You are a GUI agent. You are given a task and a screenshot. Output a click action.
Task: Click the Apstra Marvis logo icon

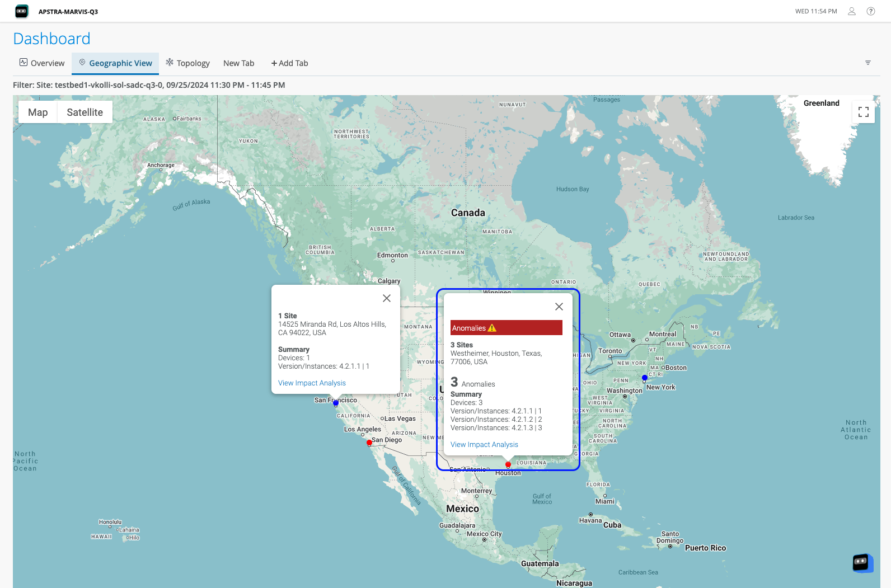click(x=22, y=11)
